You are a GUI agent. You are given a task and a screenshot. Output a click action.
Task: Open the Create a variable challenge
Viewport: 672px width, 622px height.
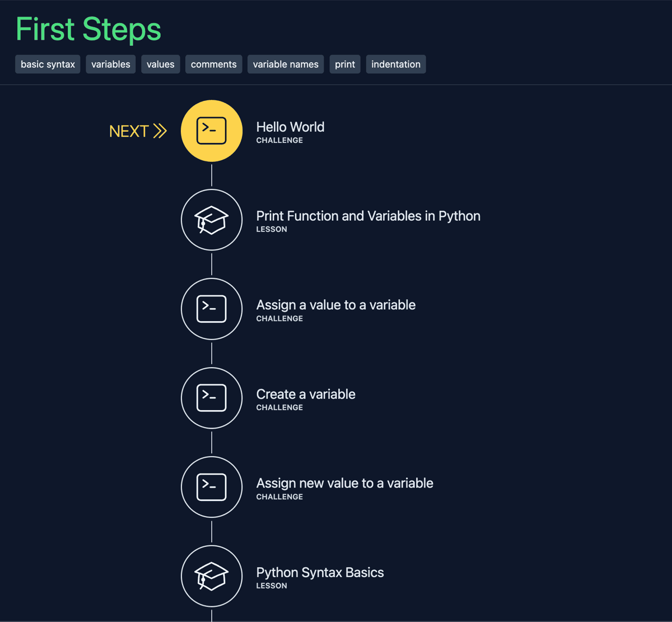[306, 394]
